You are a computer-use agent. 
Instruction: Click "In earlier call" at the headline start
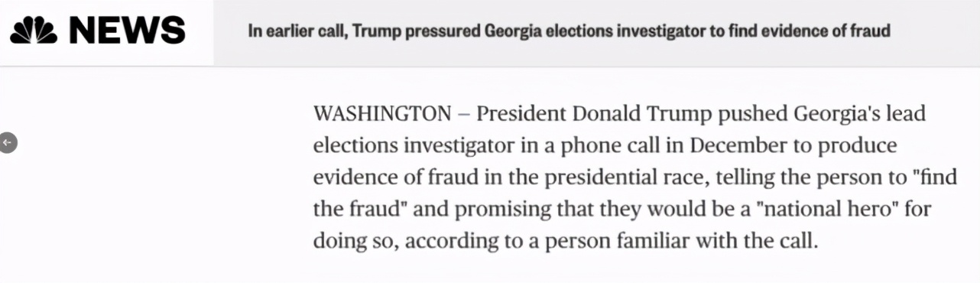point(297,32)
